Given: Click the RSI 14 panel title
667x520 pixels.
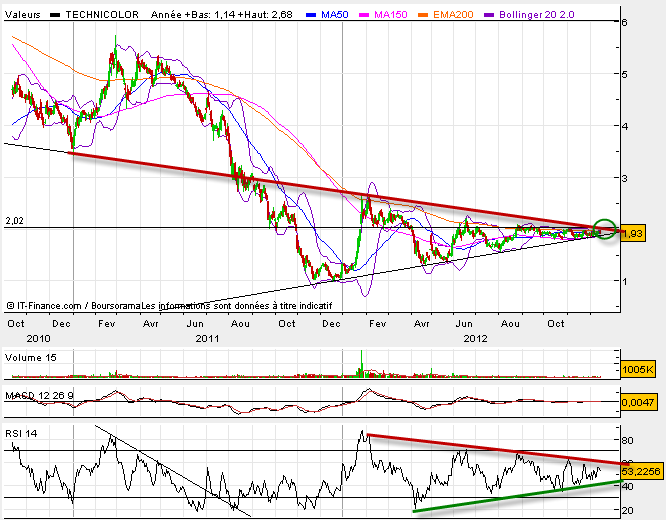Looking at the screenshot, I should 25,432.
